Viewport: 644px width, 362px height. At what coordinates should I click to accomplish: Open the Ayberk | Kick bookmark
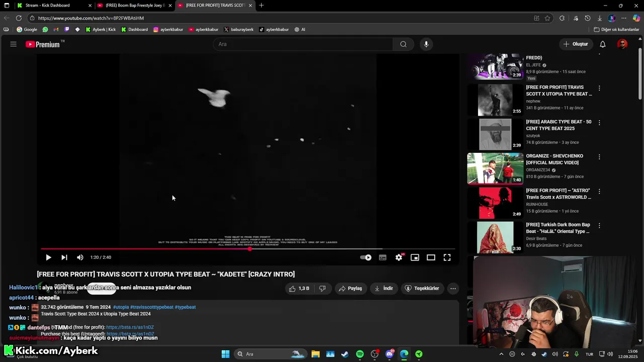[x=101, y=30]
